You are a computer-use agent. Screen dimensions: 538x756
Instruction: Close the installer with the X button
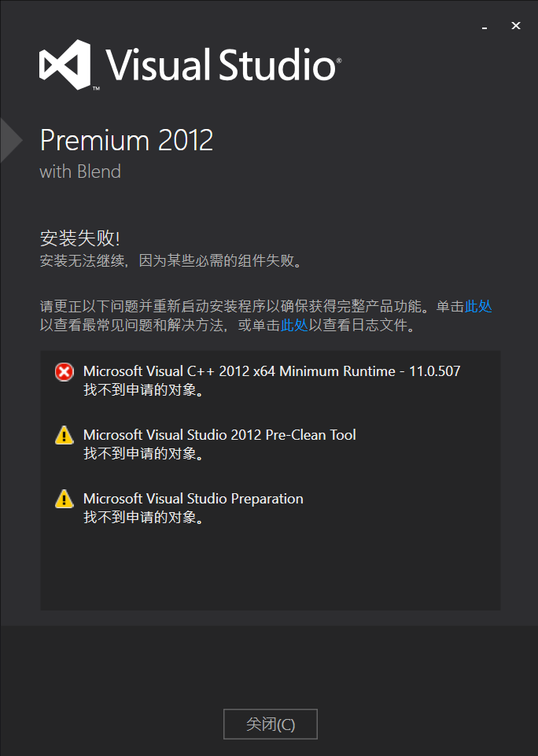(516, 25)
